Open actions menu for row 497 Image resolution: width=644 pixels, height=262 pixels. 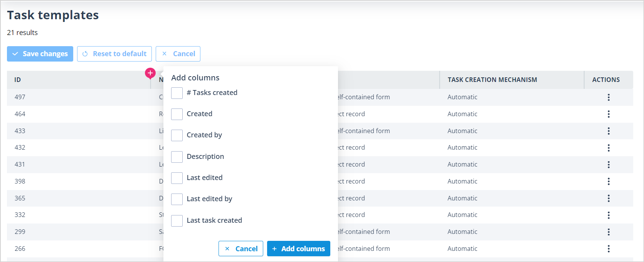point(609,97)
